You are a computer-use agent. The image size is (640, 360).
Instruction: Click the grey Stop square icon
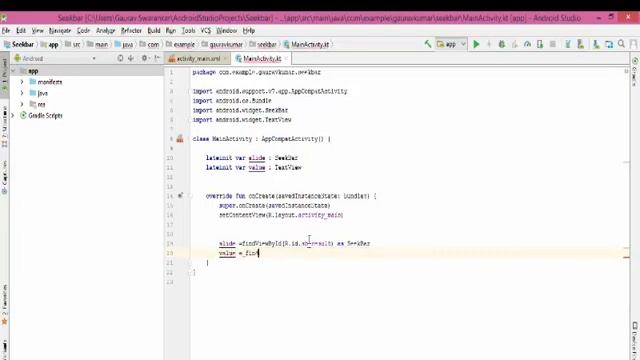(553, 44)
